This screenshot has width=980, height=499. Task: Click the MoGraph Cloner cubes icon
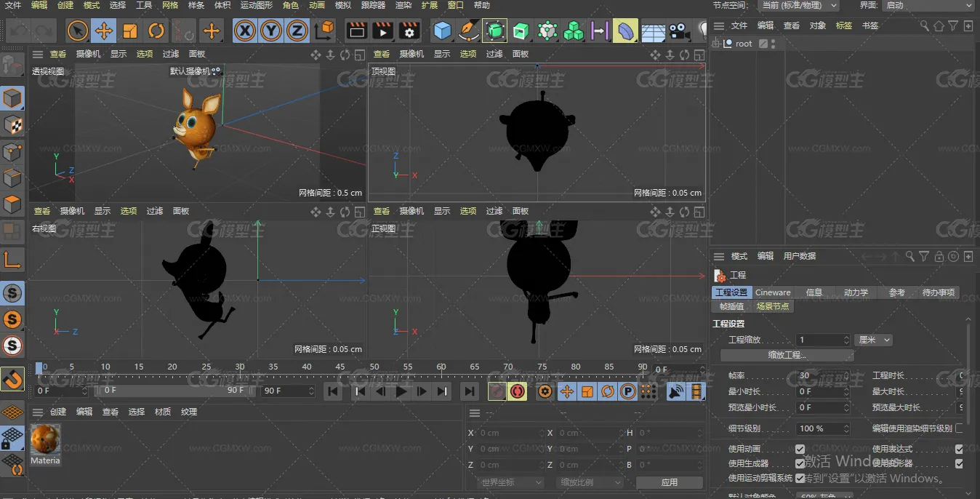tap(574, 31)
